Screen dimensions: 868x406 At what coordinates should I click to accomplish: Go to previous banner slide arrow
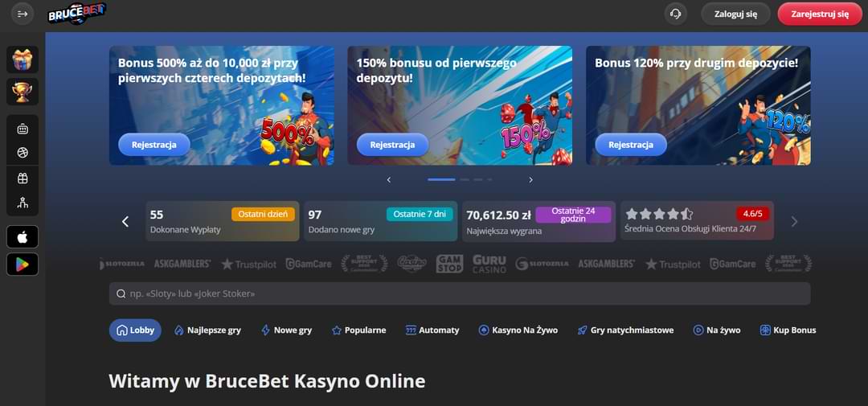[389, 180]
